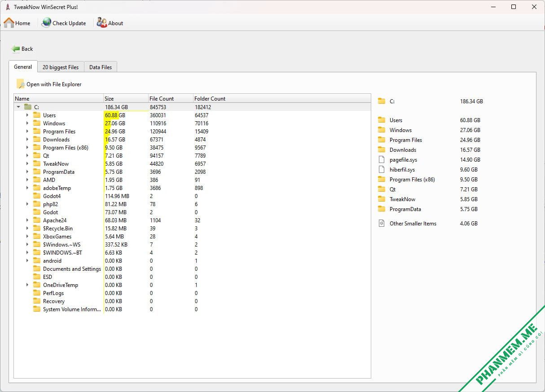Click the green Back arrow icon
The width and height of the screenshot is (545, 392).
16,49
